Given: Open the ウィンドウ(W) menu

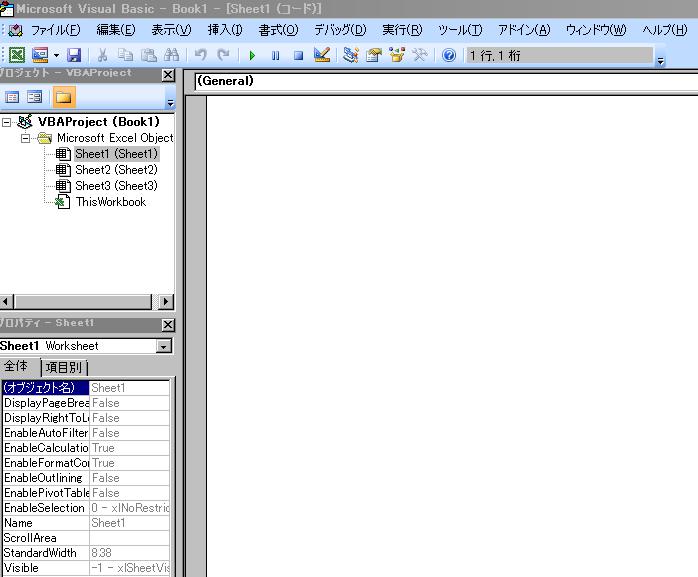Looking at the screenshot, I should 596,30.
